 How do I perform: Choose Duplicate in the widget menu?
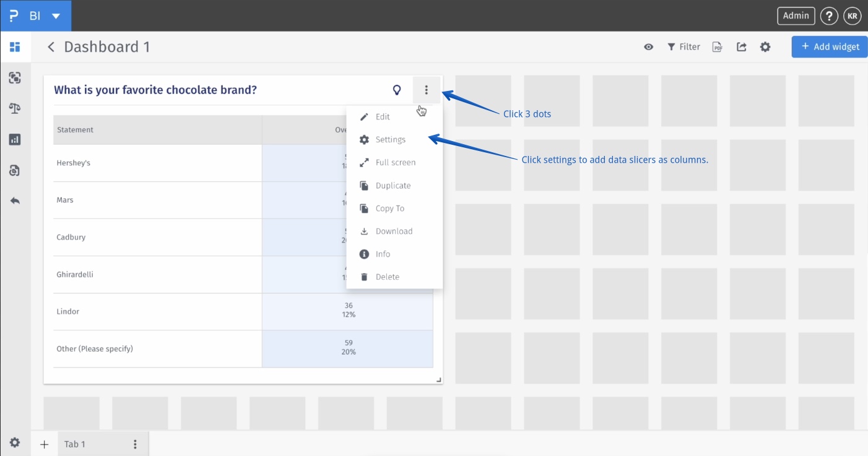click(393, 185)
